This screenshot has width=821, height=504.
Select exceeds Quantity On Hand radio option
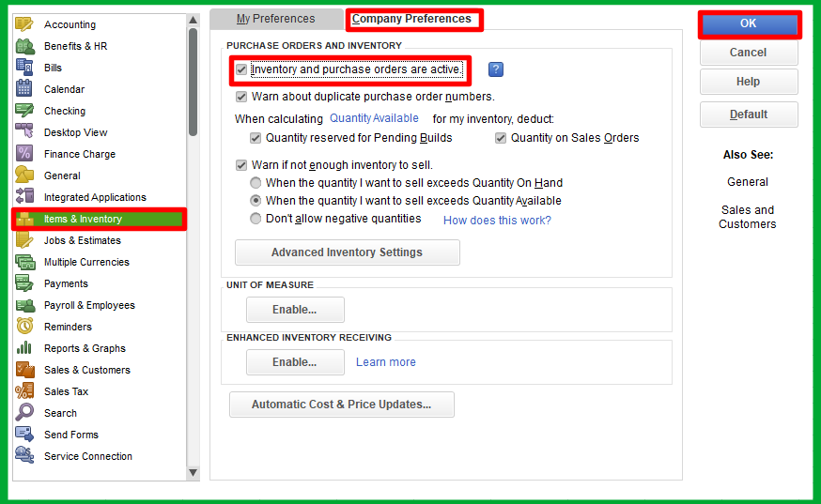coord(256,183)
